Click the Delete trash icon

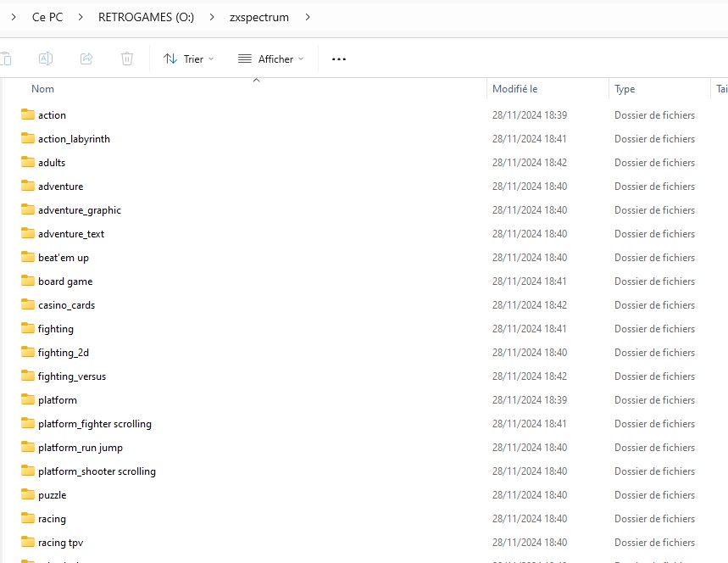pos(127,59)
